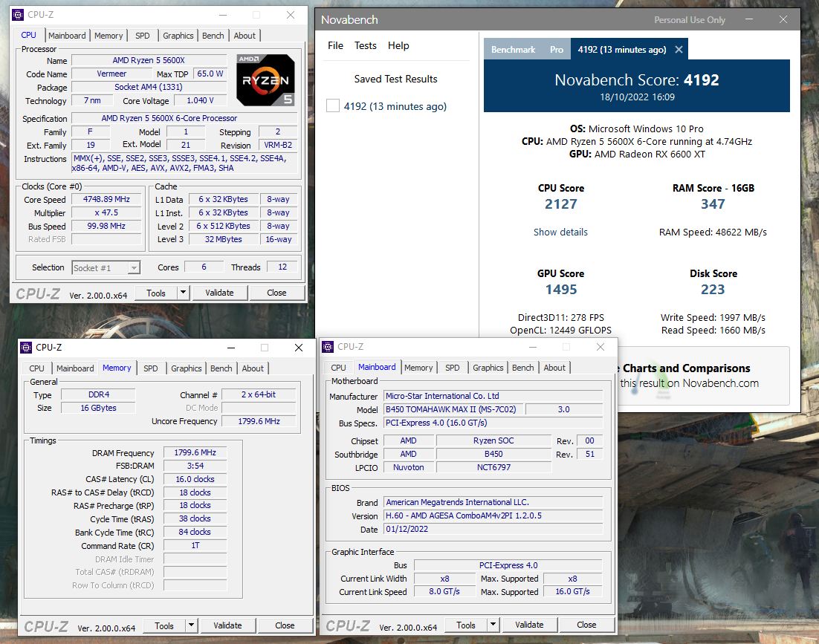Open the Help menu in Novabench
Screen dimensions: 819x644
click(398, 46)
